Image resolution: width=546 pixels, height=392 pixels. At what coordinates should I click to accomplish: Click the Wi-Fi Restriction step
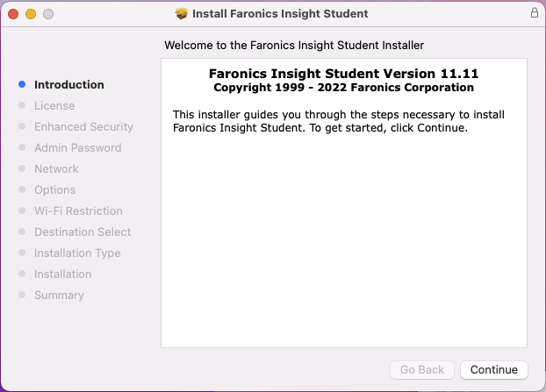pos(78,211)
